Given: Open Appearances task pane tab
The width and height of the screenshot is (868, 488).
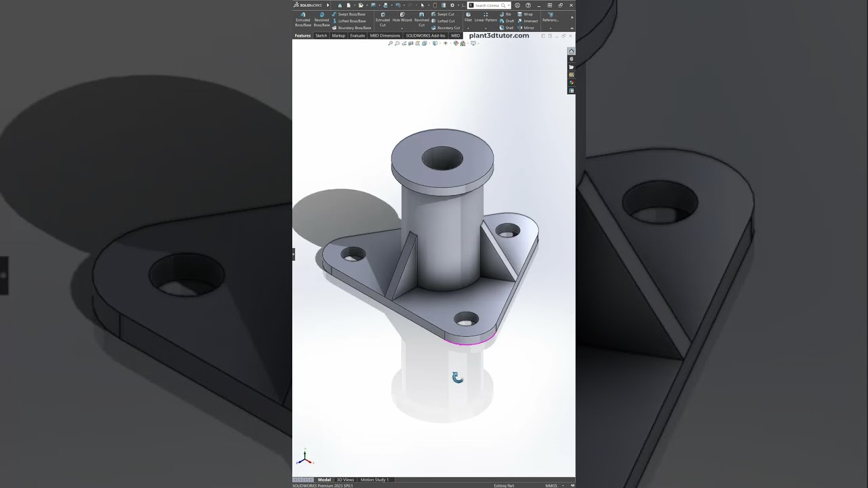Looking at the screenshot, I should coord(572,83).
